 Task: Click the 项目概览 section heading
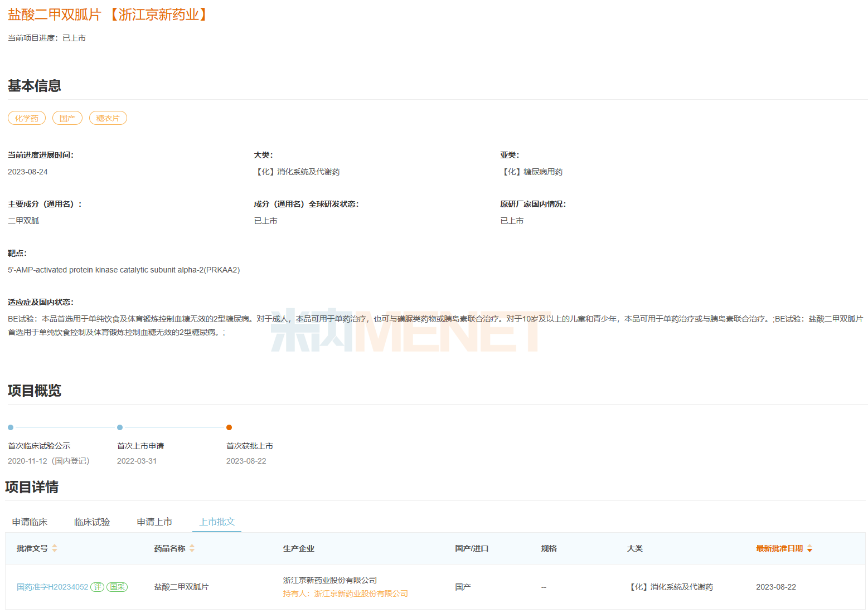[35, 391]
